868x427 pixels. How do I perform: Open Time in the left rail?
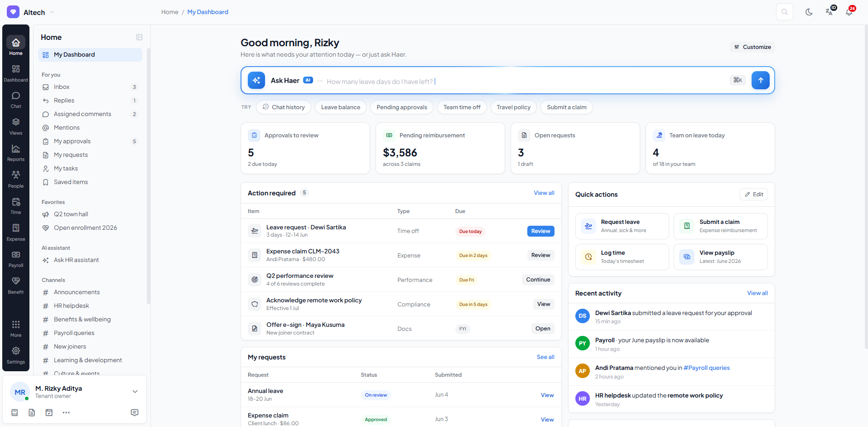pyautogui.click(x=16, y=206)
